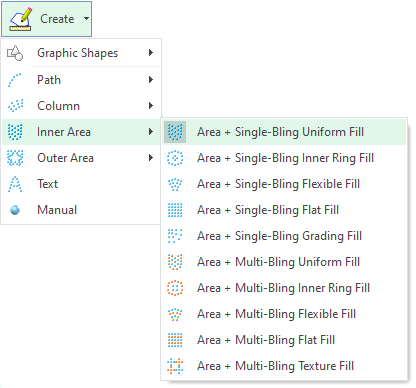Open the Outer Area submenu
This screenshot has height=388, width=416.
pos(81,158)
